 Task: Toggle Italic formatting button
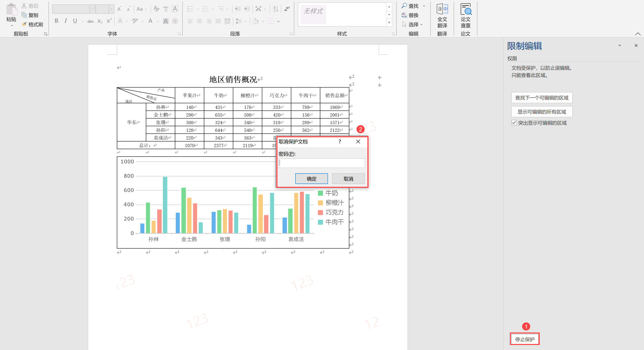pyautogui.click(x=65, y=21)
